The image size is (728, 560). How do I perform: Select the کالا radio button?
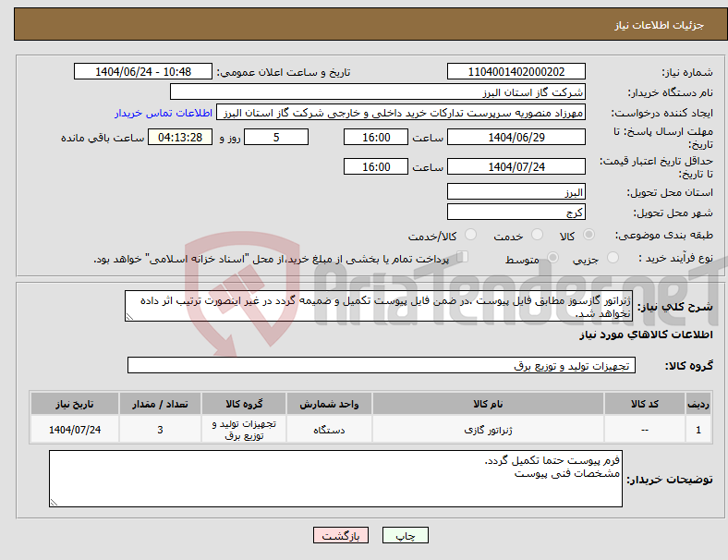click(x=588, y=235)
